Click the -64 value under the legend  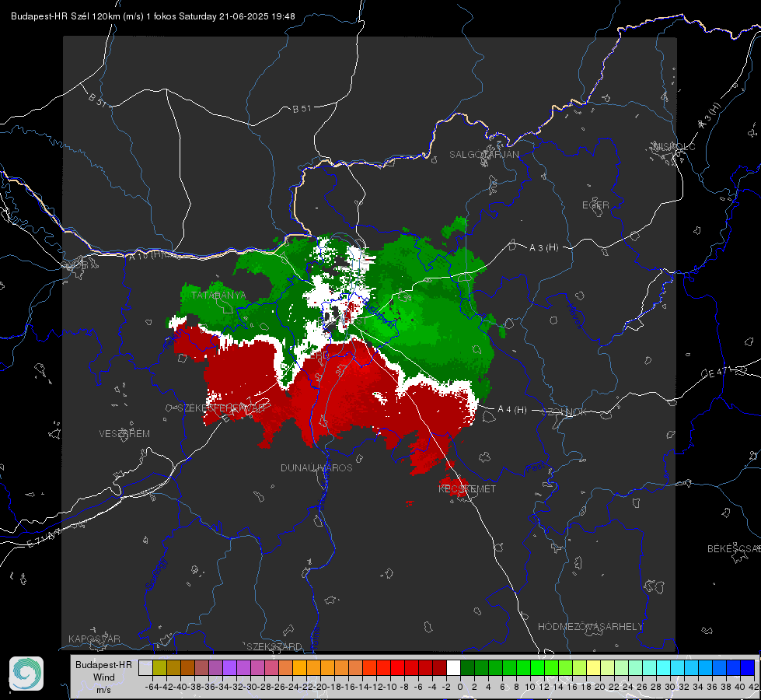point(152,687)
